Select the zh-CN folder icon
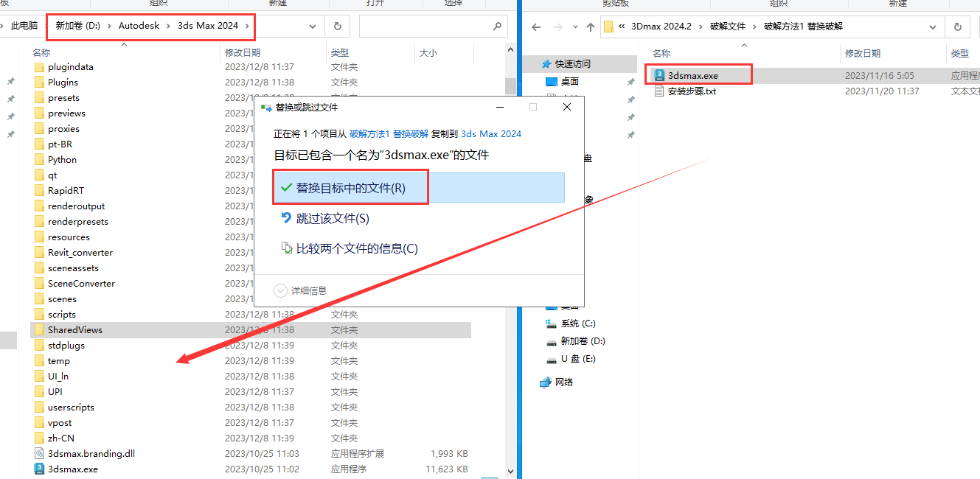980x479 pixels. 40,438
